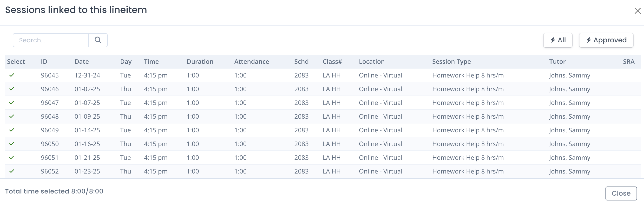644x206 pixels.
Task: Click LA HH class in row 96048
Action: pos(331,117)
